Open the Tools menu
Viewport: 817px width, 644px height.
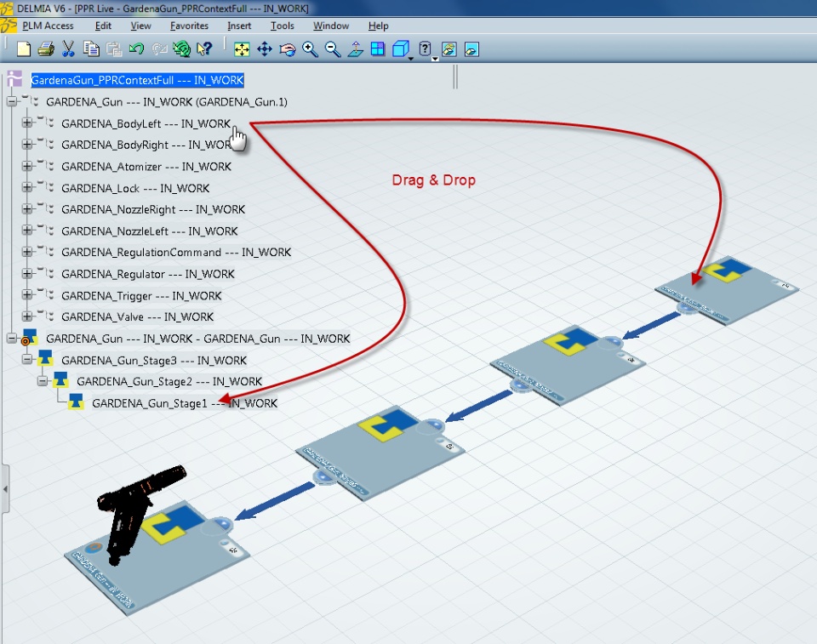[282, 26]
